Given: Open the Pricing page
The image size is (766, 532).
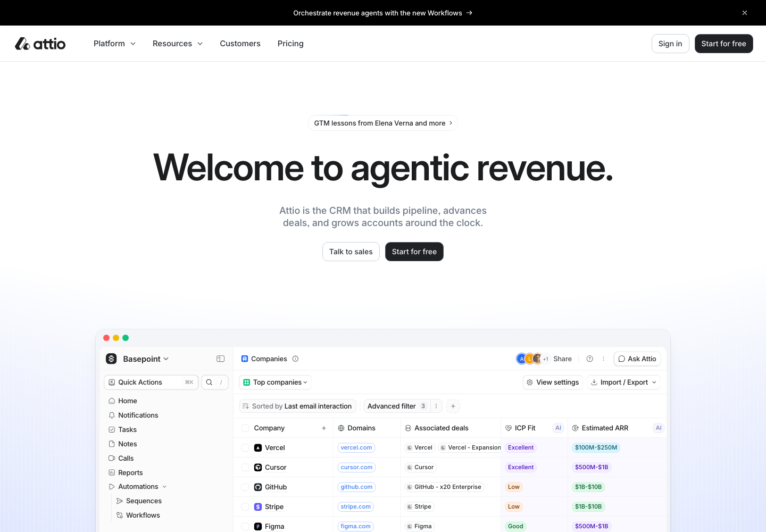Looking at the screenshot, I should (x=290, y=44).
